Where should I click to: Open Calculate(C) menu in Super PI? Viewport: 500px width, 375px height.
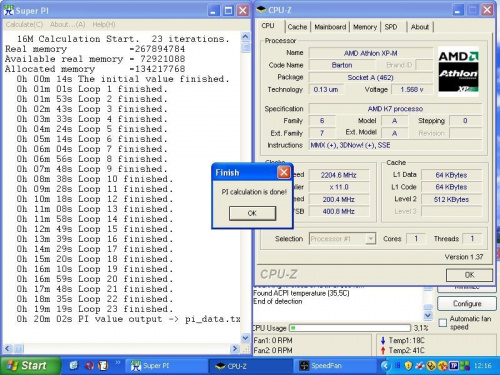tap(24, 24)
